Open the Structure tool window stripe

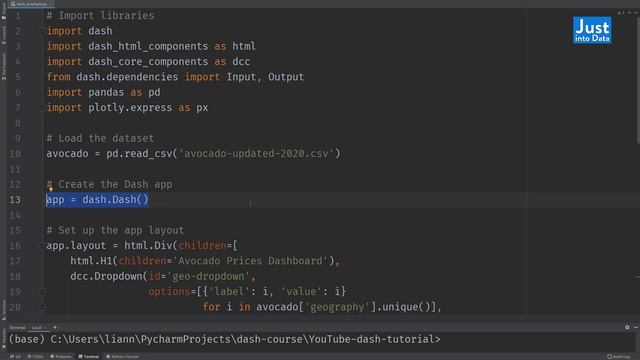click(x=4, y=310)
